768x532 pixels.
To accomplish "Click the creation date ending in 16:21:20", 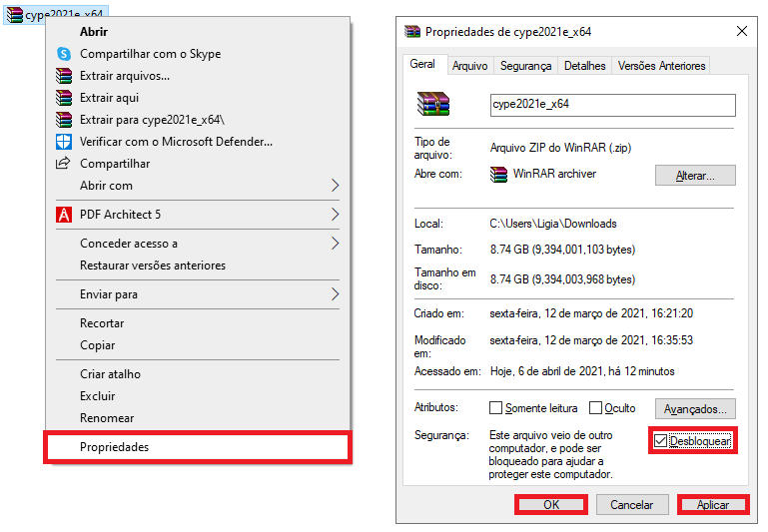I will [x=591, y=313].
